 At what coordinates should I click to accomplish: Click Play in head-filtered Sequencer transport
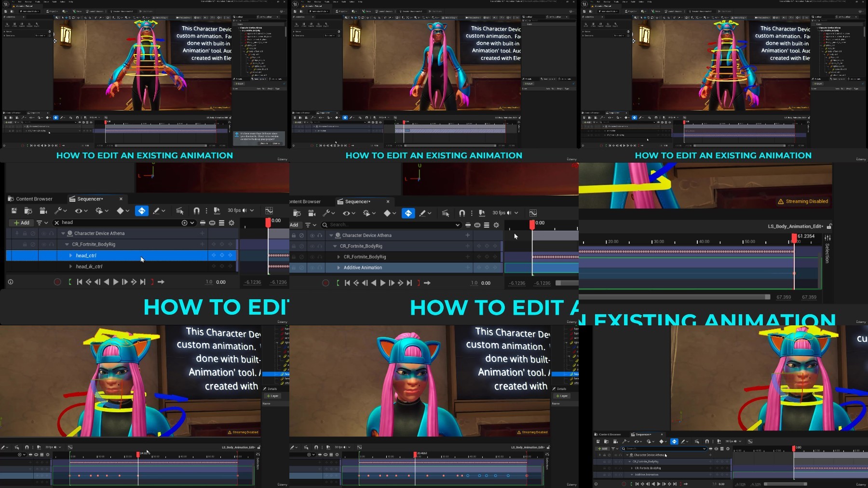click(x=116, y=282)
